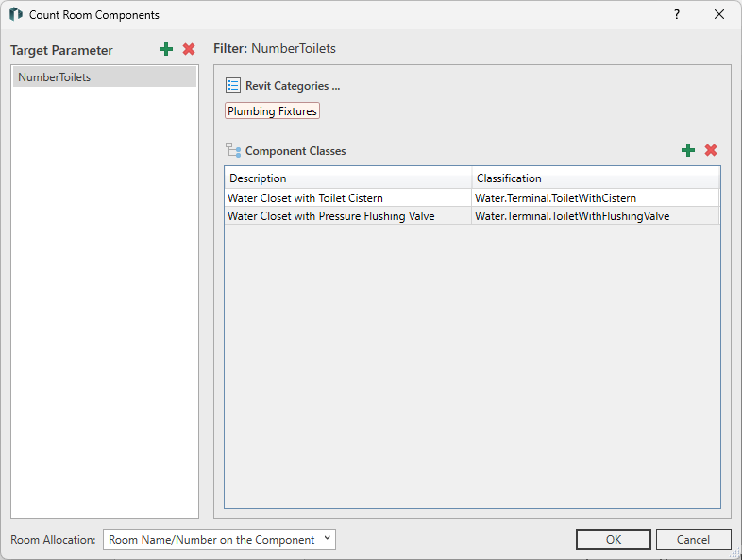Click the Filter: NumberToilets heading
This screenshot has width=742, height=560.
pos(275,48)
